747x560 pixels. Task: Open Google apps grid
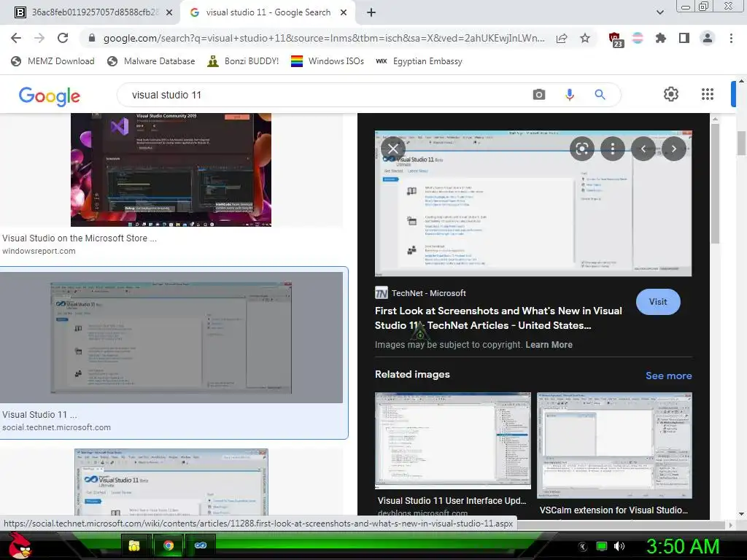coord(708,94)
